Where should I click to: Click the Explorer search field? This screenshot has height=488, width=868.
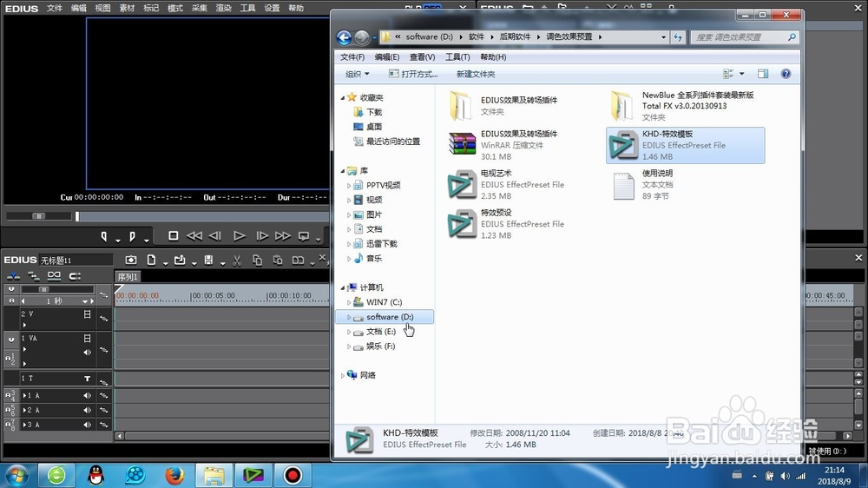tap(745, 37)
